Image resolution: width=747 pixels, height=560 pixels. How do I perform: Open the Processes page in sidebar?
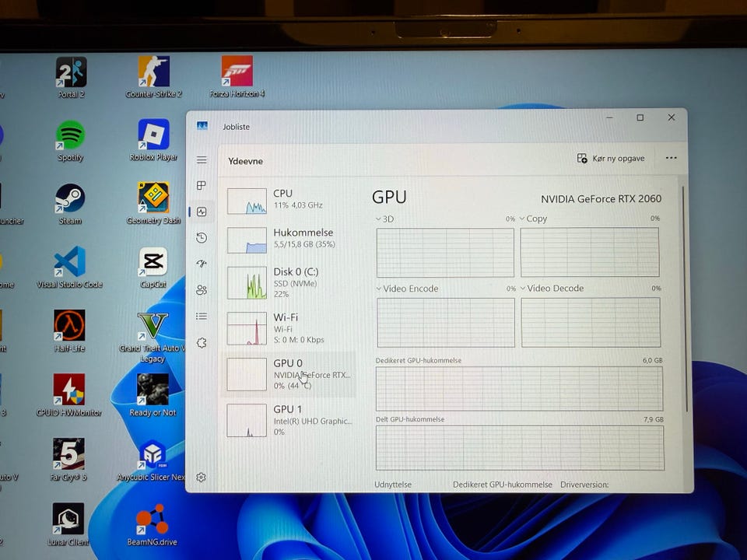202,186
